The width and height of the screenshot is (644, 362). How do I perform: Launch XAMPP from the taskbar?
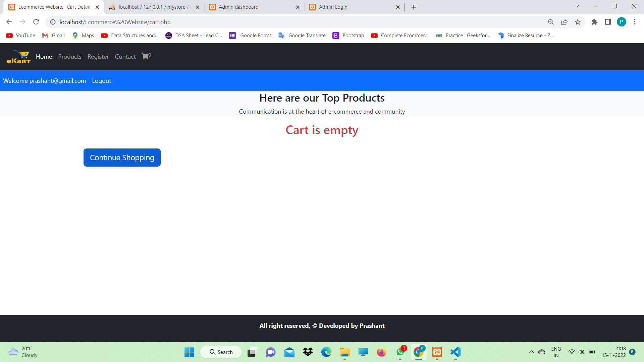click(x=437, y=352)
